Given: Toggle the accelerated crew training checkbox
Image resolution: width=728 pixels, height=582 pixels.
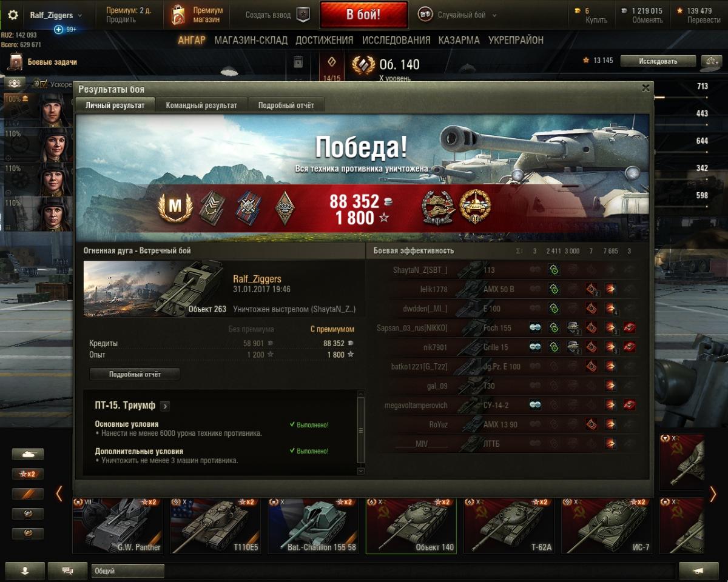Looking at the screenshot, I should click(44, 84).
